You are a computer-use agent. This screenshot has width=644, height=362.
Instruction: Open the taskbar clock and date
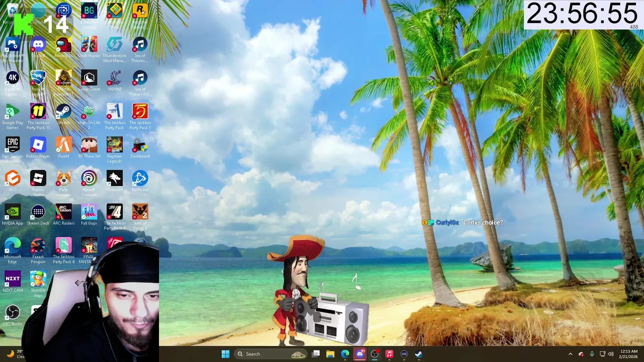coord(628,354)
